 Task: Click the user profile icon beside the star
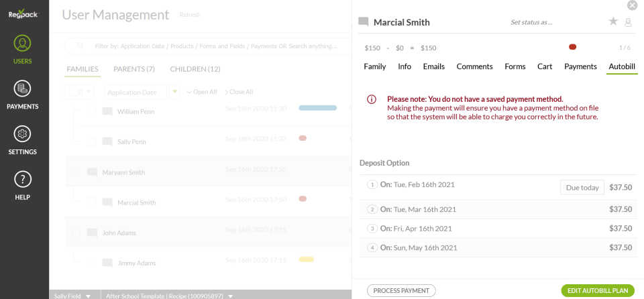coord(629,22)
